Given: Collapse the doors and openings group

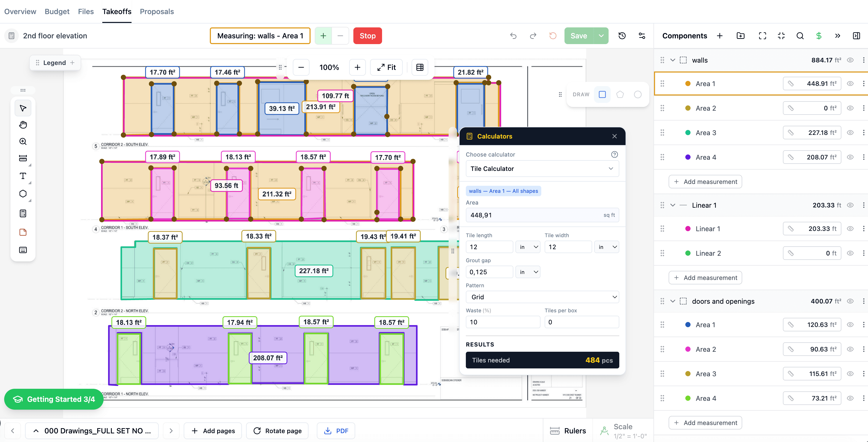Looking at the screenshot, I should point(673,301).
